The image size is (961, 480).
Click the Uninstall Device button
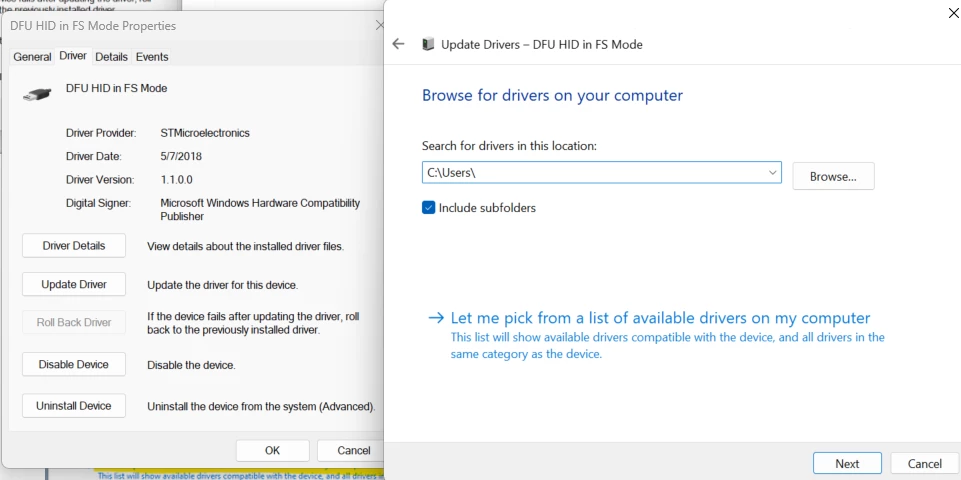tap(74, 405)
